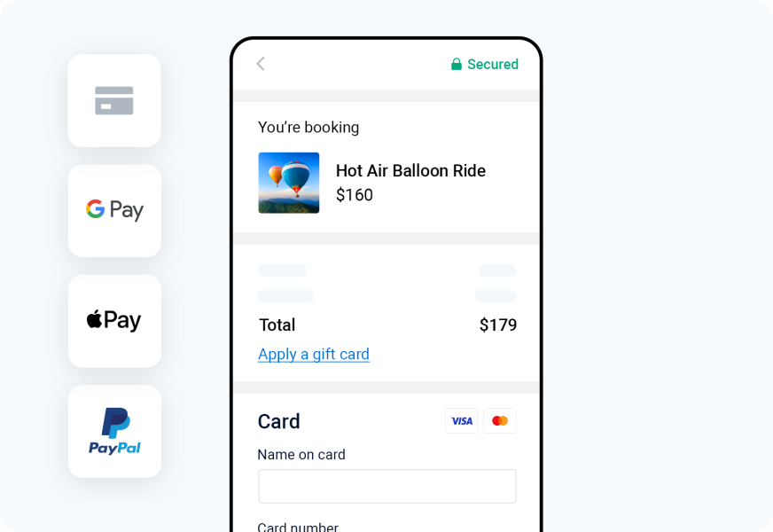Click the green Secured lock icon

[x=457, y=64]
